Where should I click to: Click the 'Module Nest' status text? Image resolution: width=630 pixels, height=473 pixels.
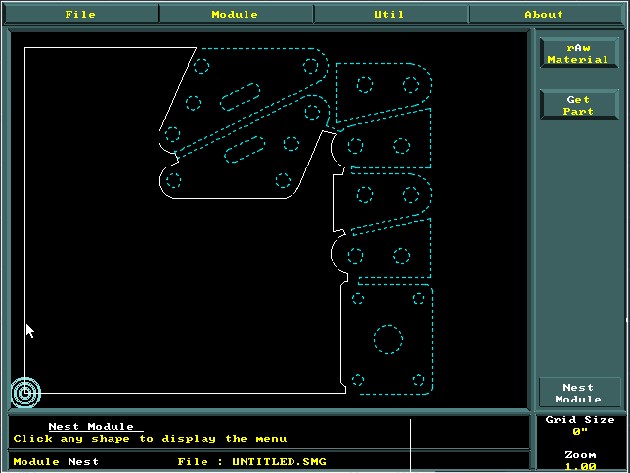(56, 461)
